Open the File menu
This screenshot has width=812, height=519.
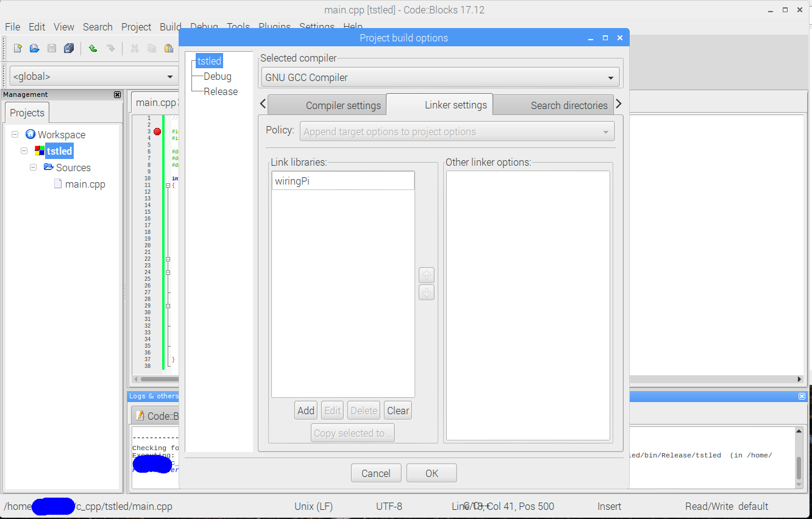coord(12,27)
